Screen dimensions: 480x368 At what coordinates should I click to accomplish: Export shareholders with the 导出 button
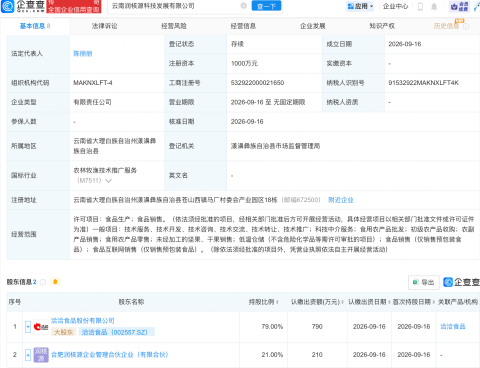424,282
